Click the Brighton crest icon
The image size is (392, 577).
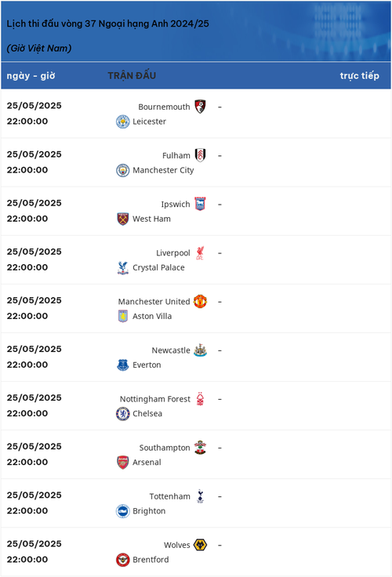pyautogui.click(x=123, y=511)
